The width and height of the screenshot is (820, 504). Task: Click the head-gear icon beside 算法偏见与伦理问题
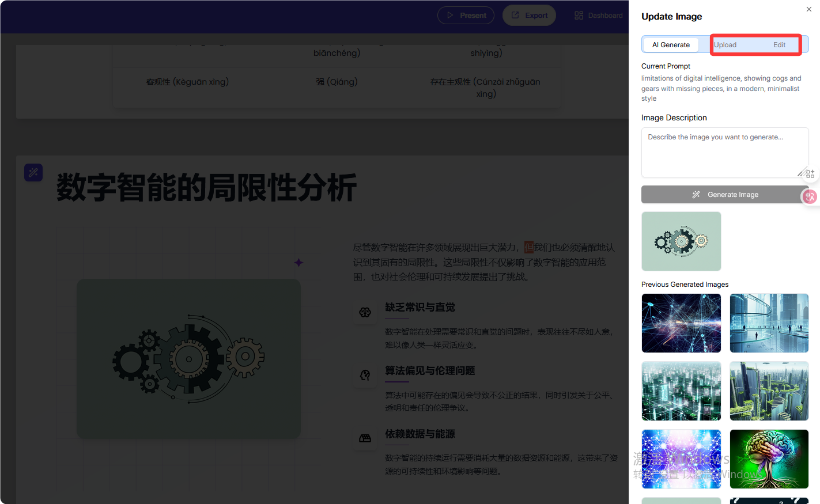365,375
